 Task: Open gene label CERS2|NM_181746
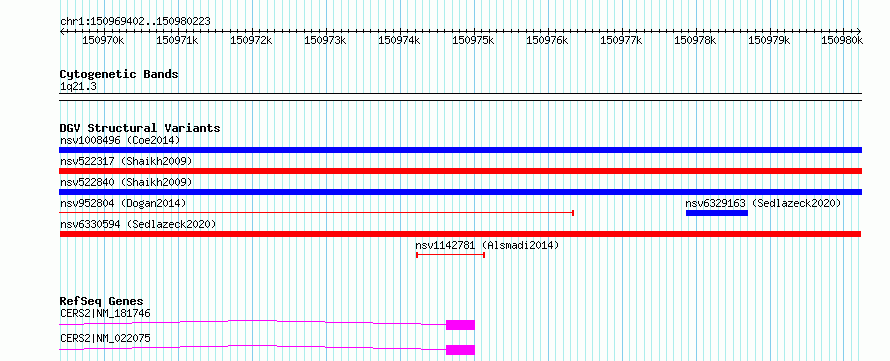tap(105, 313)
